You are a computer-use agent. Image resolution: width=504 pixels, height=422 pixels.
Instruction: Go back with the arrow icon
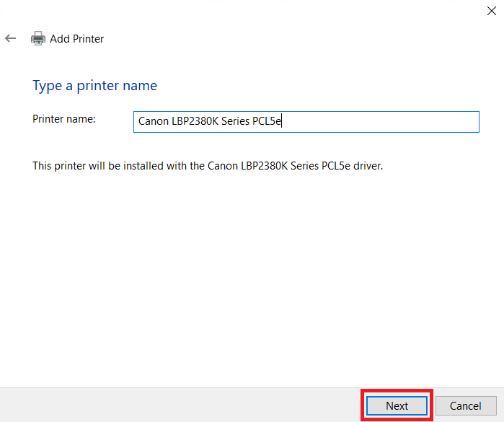click(x=11, y=39)
